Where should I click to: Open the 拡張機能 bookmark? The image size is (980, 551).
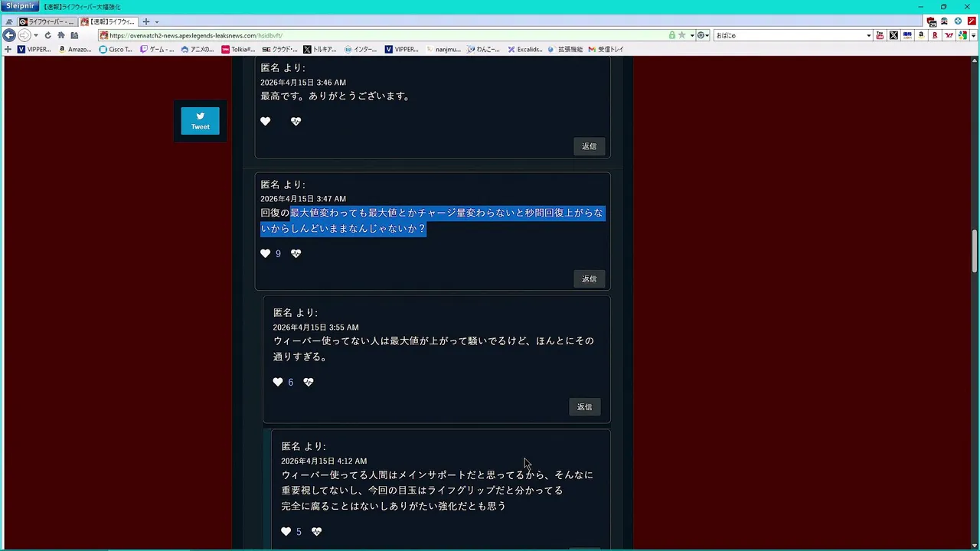pyautogui.click(x=565, y=49)
